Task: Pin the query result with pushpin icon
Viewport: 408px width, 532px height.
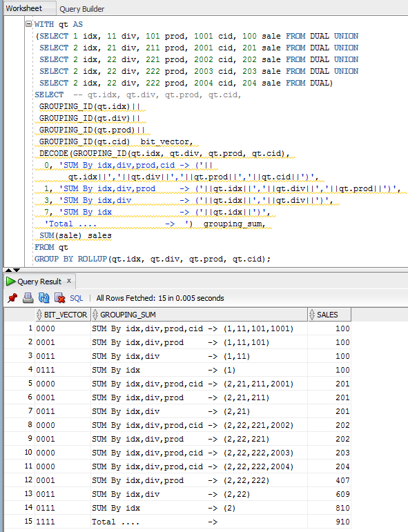Action: click(x=12, y=298)
